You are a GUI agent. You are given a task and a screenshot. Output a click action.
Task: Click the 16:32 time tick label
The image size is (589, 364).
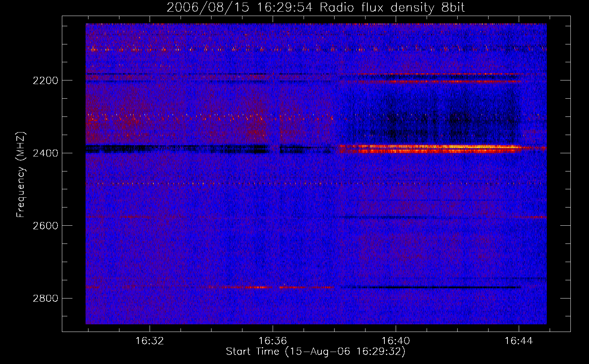tap(150, 341)
